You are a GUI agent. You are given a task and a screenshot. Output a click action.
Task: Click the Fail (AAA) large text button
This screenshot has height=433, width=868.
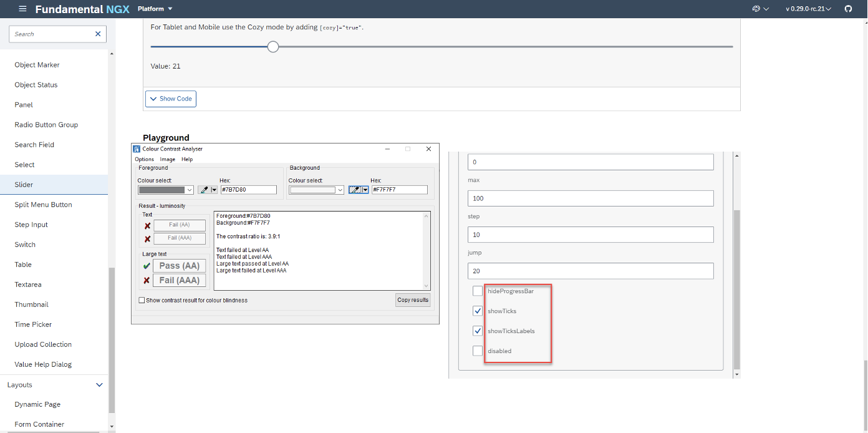179,280
